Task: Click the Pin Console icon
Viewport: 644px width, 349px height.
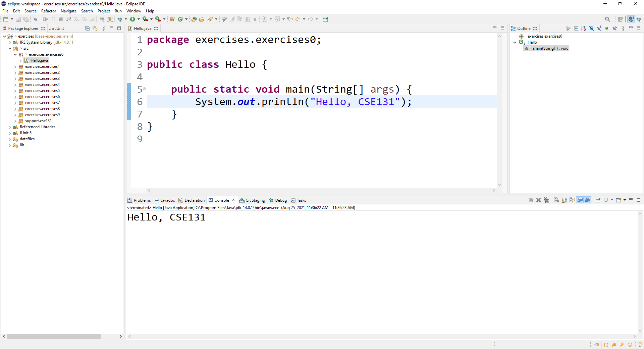Action: (x=598, y=200)
